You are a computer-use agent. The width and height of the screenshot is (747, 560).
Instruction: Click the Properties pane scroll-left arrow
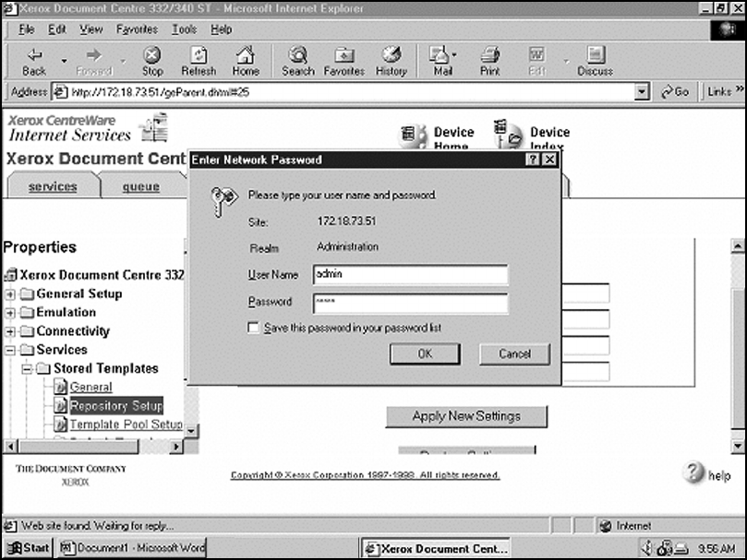(x=11, y=447)
